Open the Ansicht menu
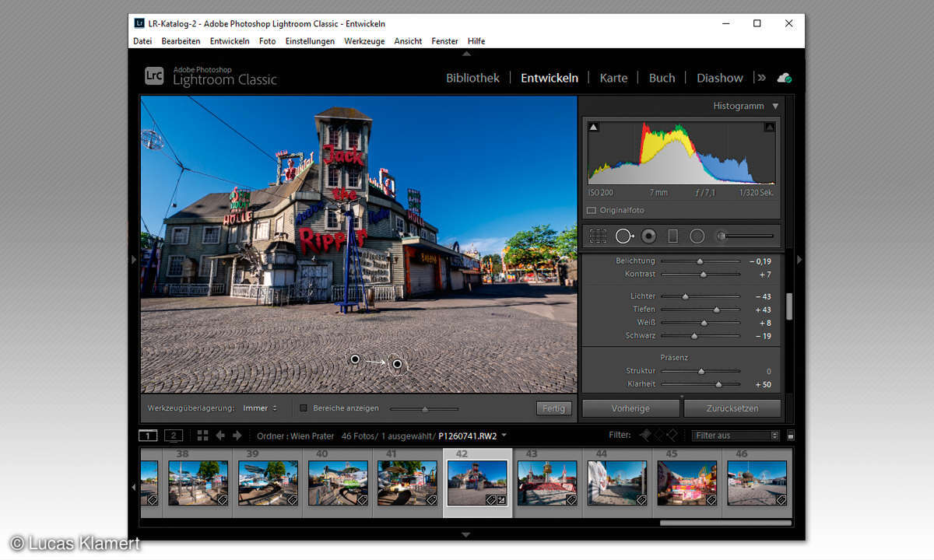This screenshot has height=560, width=934. click(408, 41)
